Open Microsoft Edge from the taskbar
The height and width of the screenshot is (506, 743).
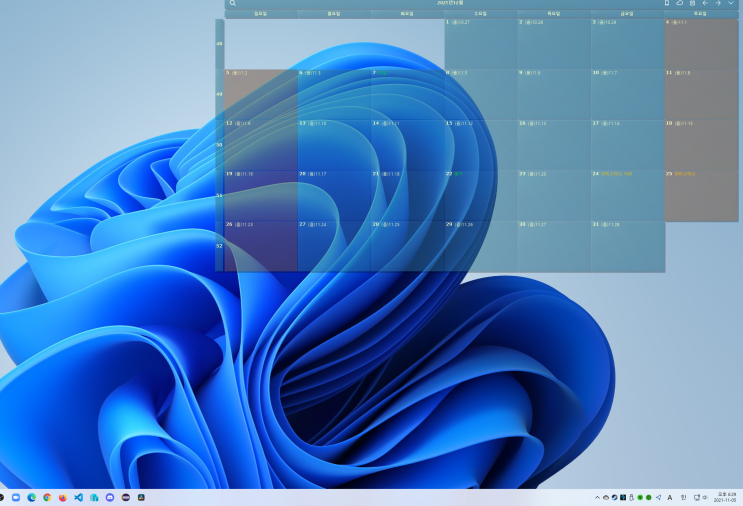31,497
